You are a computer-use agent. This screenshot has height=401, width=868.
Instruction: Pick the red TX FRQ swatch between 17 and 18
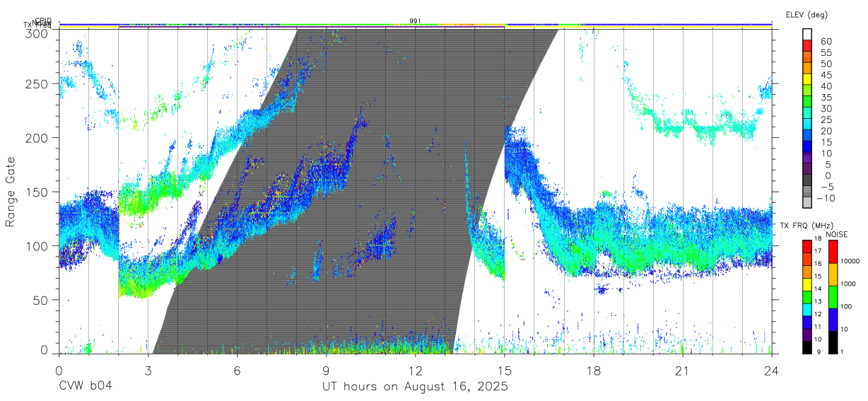pos(807,246)
